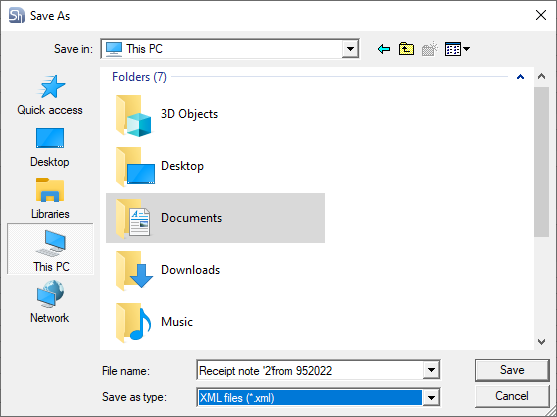Expand the Save as type dropdown

pos(431,397)
